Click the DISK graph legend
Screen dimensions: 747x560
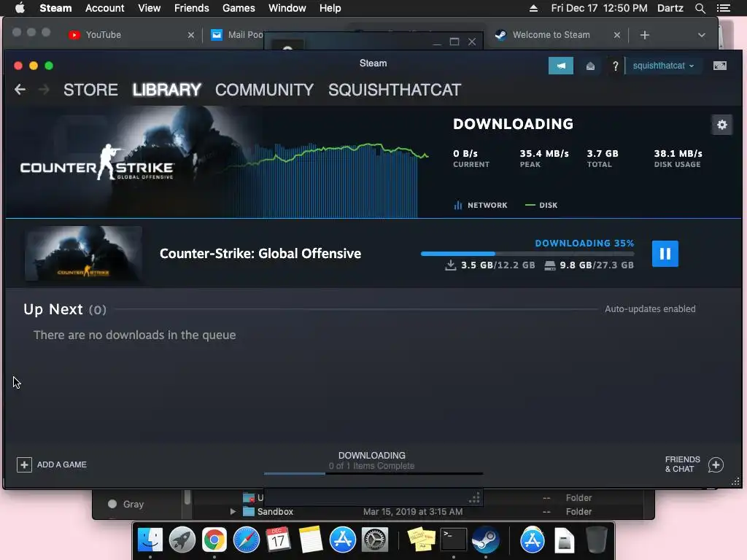pos(541,205)
